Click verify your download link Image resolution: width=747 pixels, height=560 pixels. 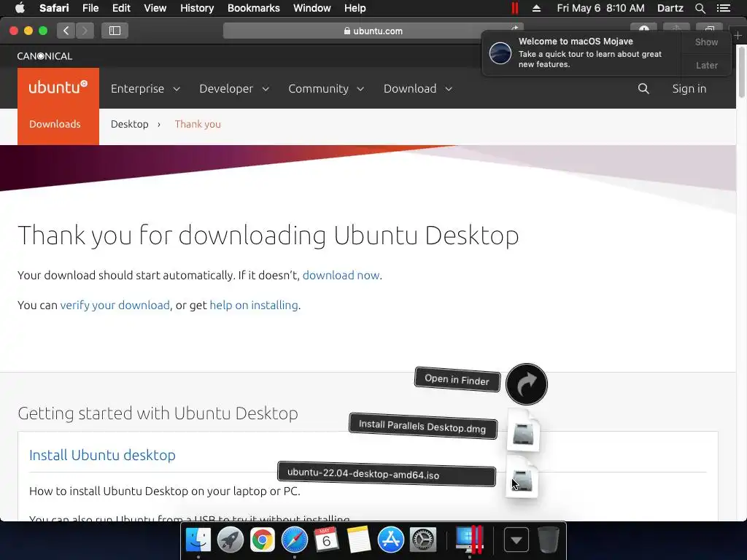pyautogui.click(x=115, y=306)
